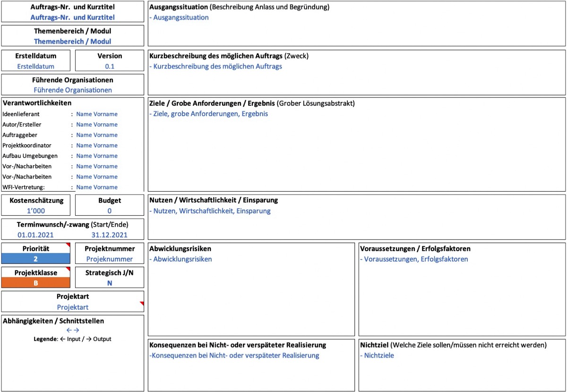Click the orange Projektklasse value cell
The image size is (567, 392).
pos(35,283)
